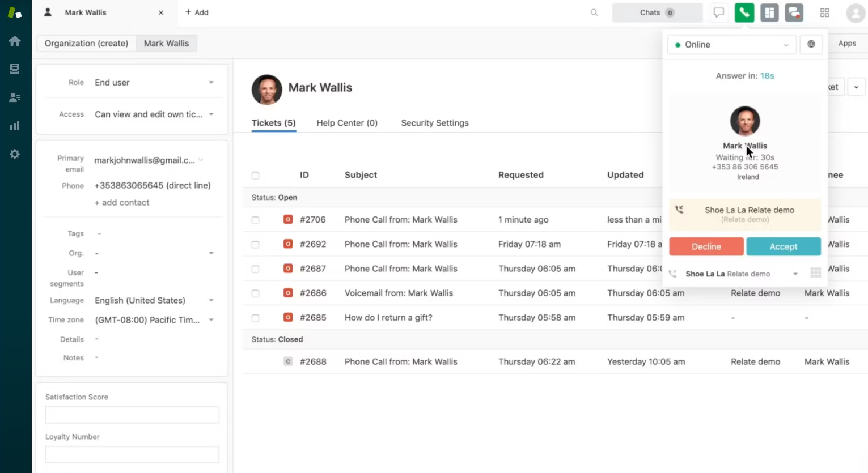
Task: Click the green Talk phone icon
Action: (744, 12)
